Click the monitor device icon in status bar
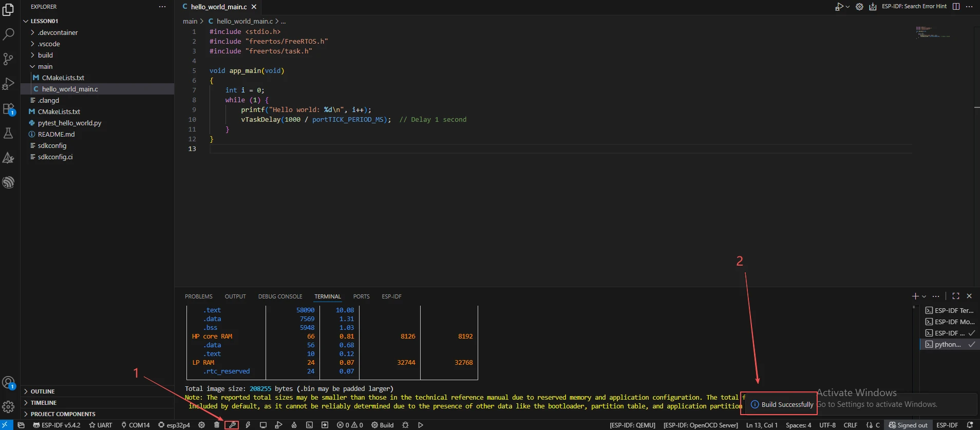This screenshot has width=980, height=430. click(263, 425)
